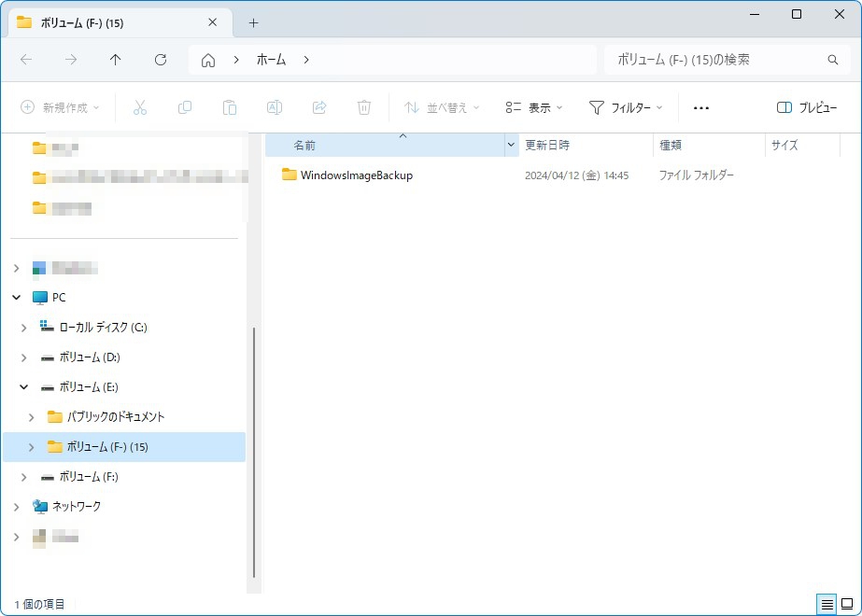Refresh the current folder view
Image resolution: width=862 pixels, height=616 pixels.
pyautogui.click(x=161, y=60)
